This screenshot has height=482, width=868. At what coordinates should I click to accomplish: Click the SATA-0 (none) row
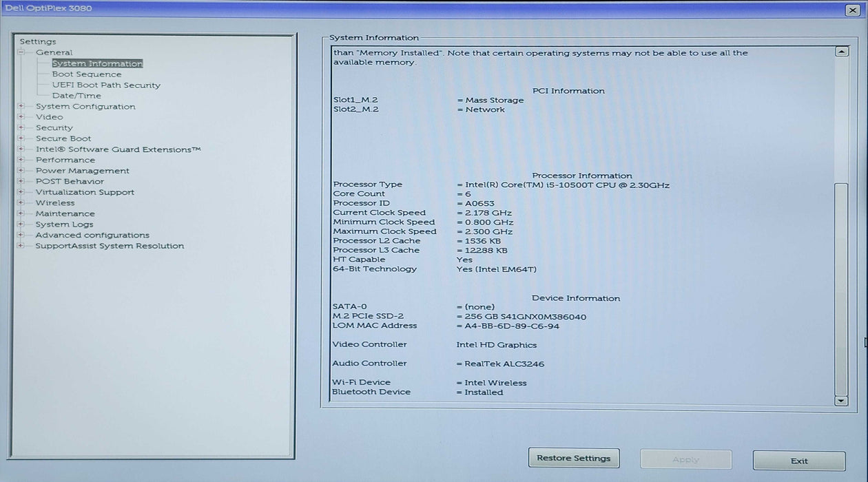[x=413, y=307]
